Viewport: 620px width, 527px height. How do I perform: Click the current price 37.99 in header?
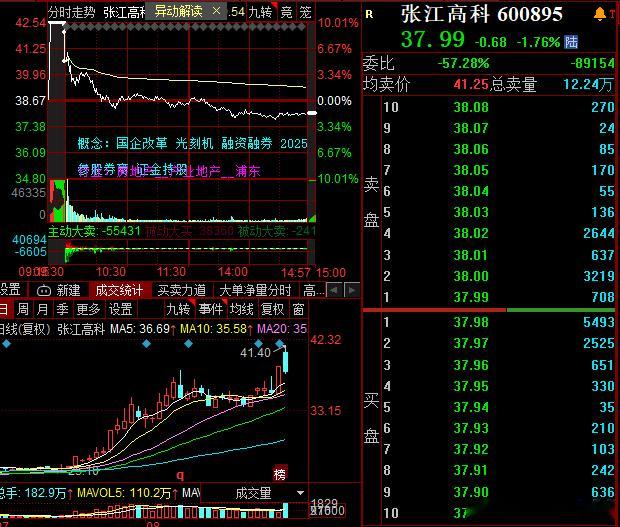pyautogui.click(x=433, y=40)
